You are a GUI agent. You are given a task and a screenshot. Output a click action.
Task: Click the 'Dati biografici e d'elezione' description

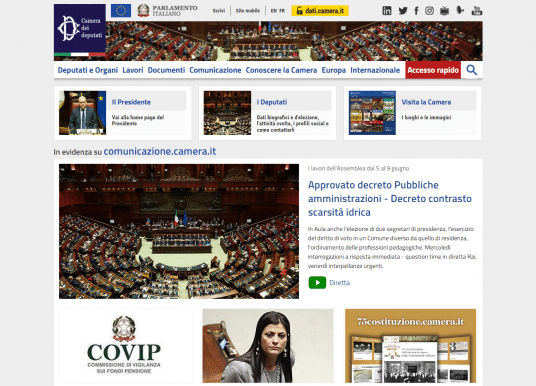coord(293,123)
